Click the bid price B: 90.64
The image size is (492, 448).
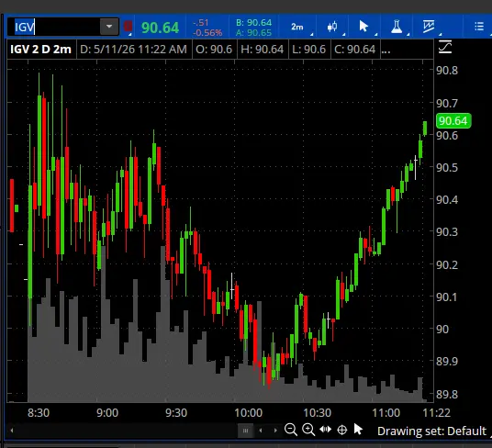click(253, 23)
